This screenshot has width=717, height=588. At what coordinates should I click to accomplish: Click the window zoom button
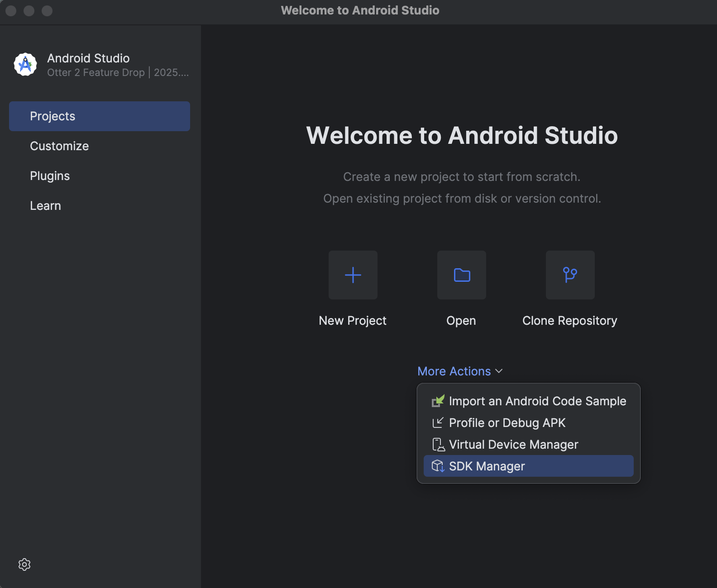tap(47, 10)
